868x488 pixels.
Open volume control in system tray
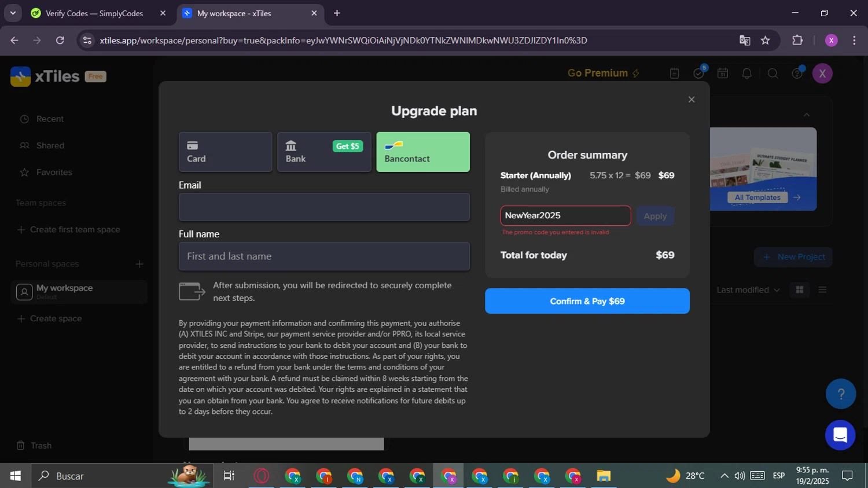[x=740, y=476]
